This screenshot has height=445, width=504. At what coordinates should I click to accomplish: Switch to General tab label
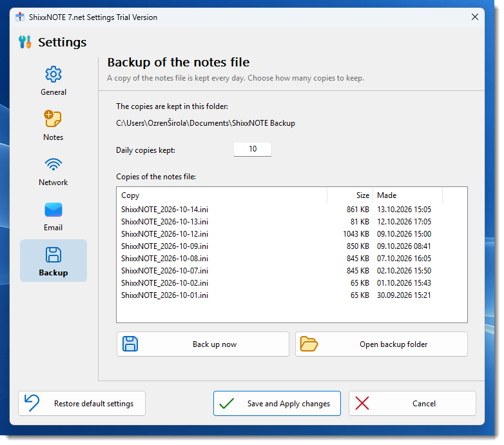53,92
